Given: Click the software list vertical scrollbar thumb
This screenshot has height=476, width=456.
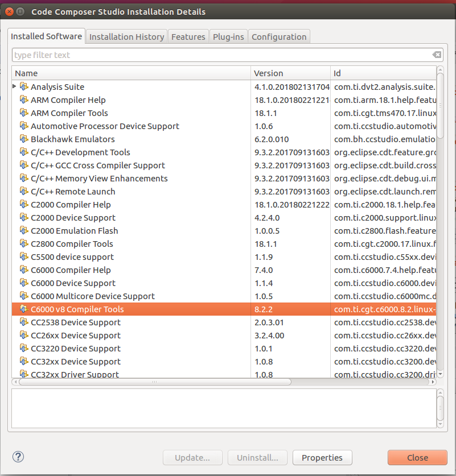Looking at the screenshot, I should point(440,105).
